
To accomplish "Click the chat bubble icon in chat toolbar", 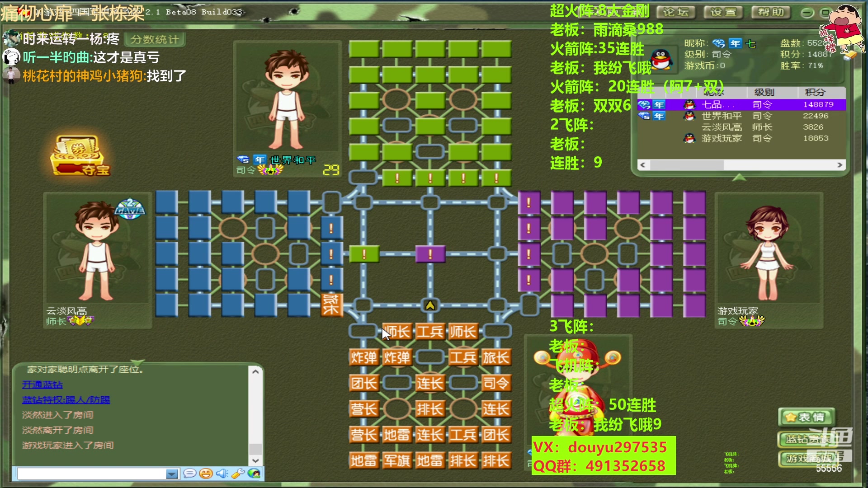I will 190,473.
